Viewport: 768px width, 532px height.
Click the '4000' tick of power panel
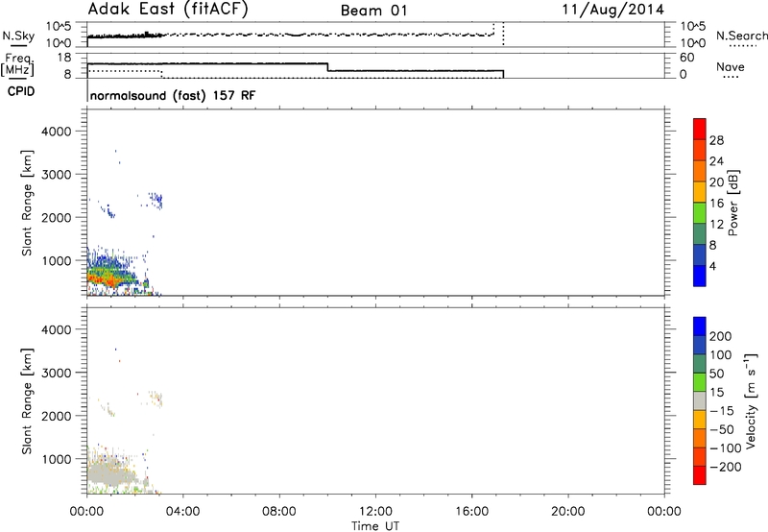click(x=56, y=132)
